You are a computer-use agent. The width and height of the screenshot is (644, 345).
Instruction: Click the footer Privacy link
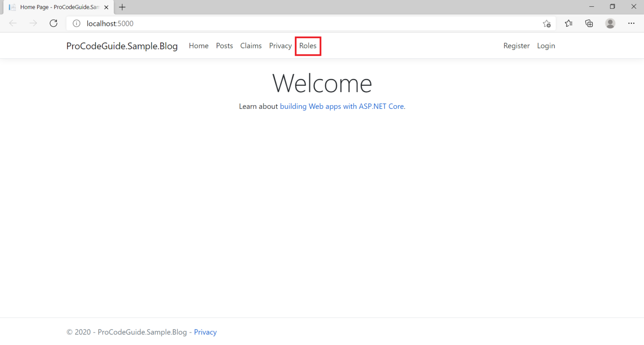tap(205, 332)
